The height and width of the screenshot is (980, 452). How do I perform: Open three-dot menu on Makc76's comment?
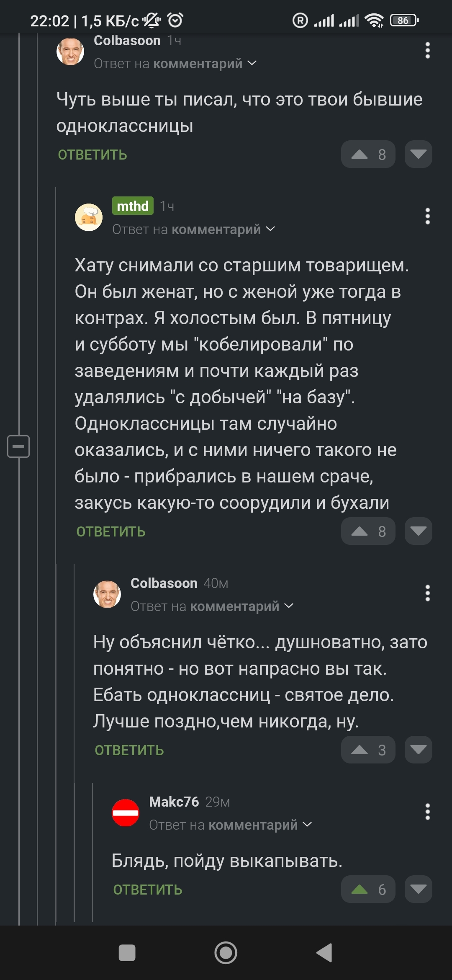(427, 812)
